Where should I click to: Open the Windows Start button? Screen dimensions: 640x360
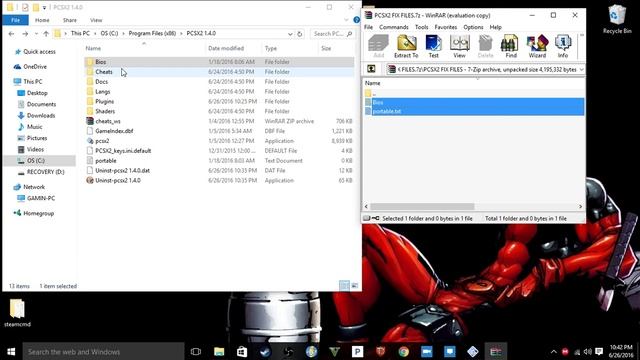pos(11,351)
